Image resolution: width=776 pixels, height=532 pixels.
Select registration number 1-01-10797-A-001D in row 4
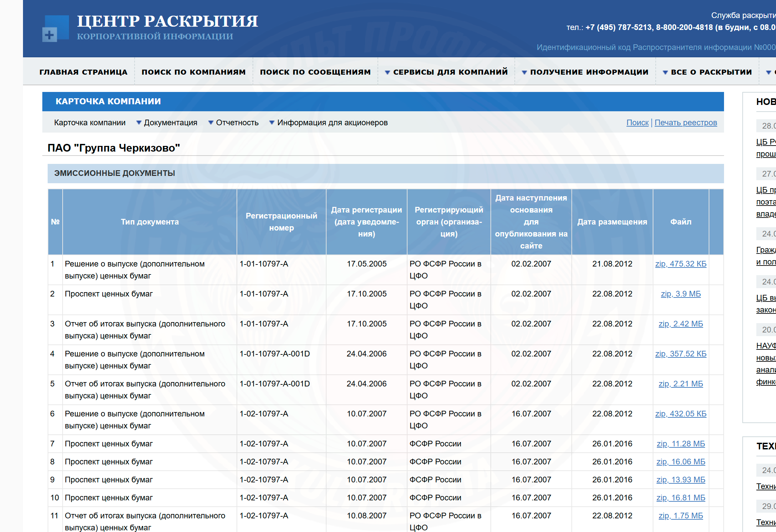pyautogui.click(x=275, y=354)
